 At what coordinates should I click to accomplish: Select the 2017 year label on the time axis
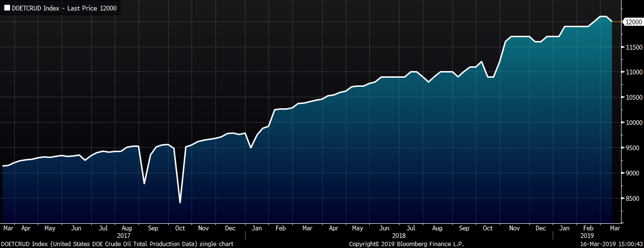(124, 236)
